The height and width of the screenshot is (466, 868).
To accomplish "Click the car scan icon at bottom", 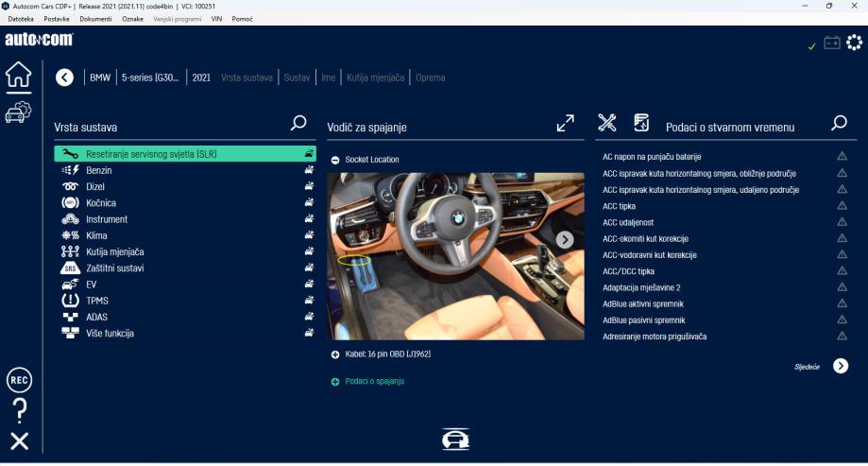I will click(455, 439).
